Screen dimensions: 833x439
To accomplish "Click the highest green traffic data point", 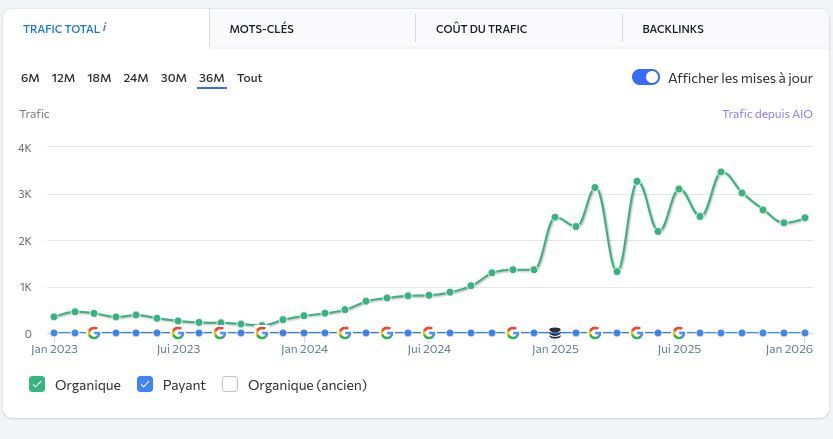I will click(x=720, y=172).
